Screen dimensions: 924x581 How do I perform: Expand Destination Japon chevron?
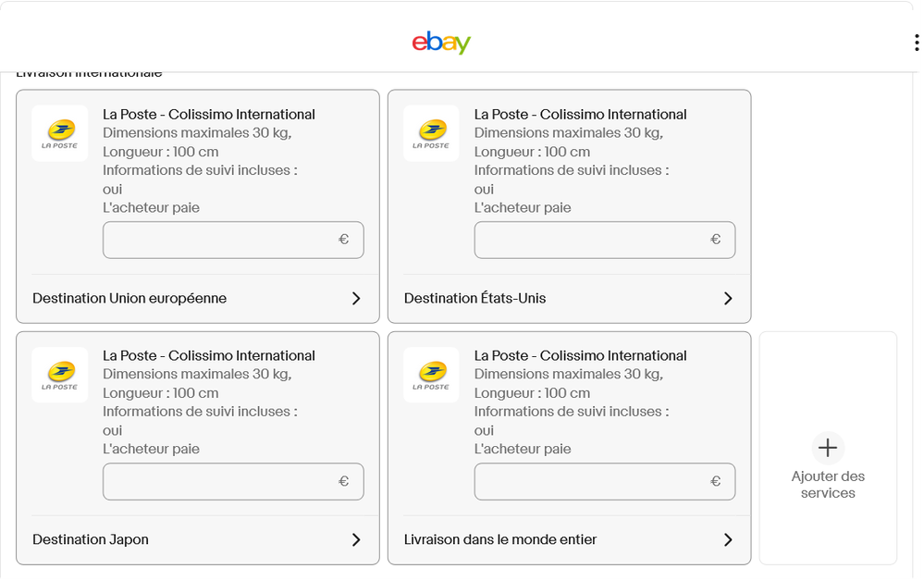coord(356,539)
